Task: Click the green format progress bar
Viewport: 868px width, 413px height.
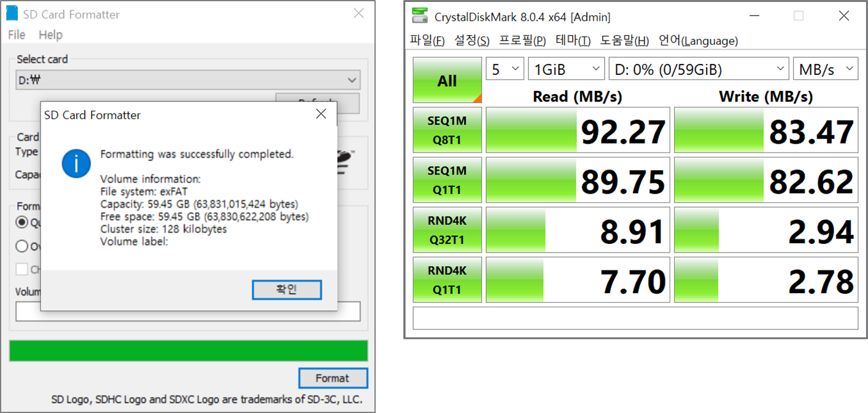Action: (x=188, y=350)
